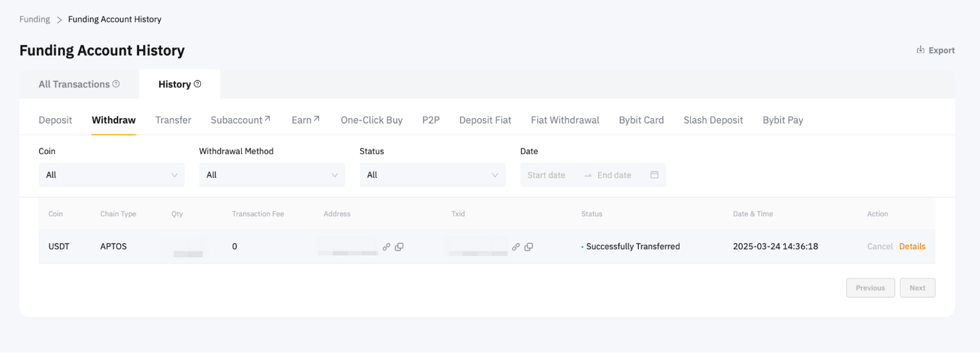Click the Funding breadcrumb link
Image resolution: width=980 pixels, height=353 pixels.
point(35,19)
